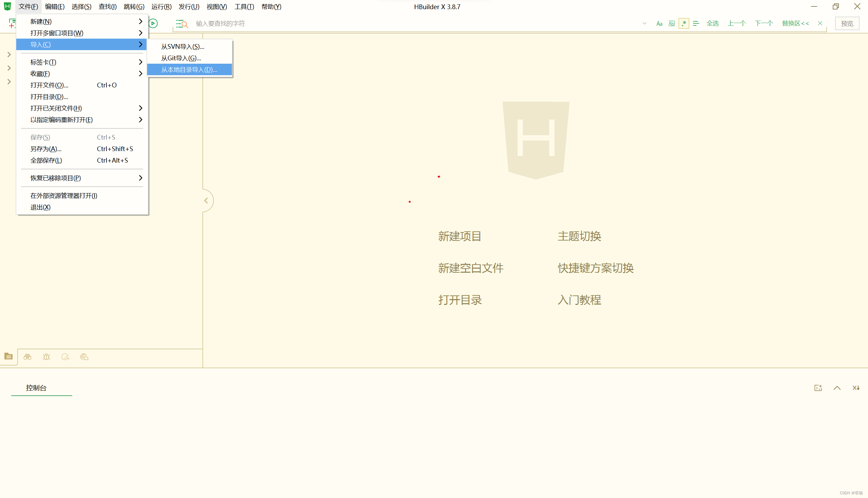Choose 另存为(A)... menu entry
This screenshot has width=868, height=498.
pos(82,149)
